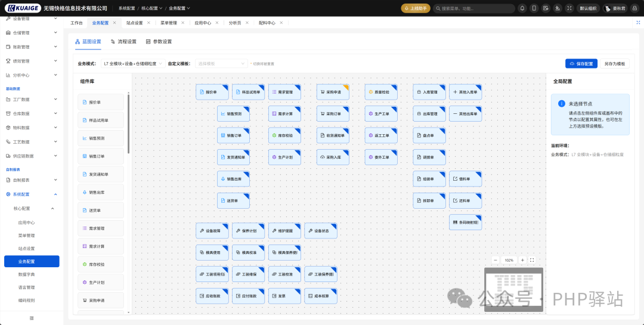Select the 采购申请 node on canvas
The height and width of the screenshot is (325, 644).
333,92
